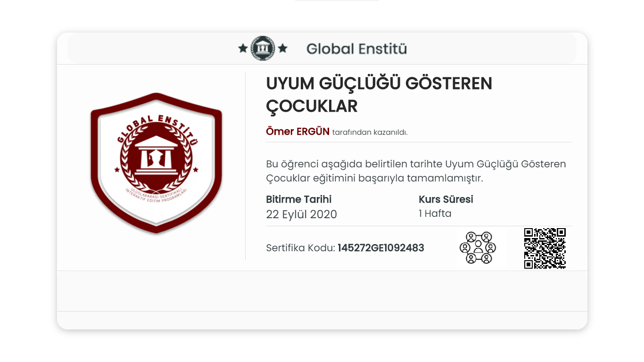The image size is (644, 362).
Task: Click the Global Enstitü header title text
Action: 356,49
